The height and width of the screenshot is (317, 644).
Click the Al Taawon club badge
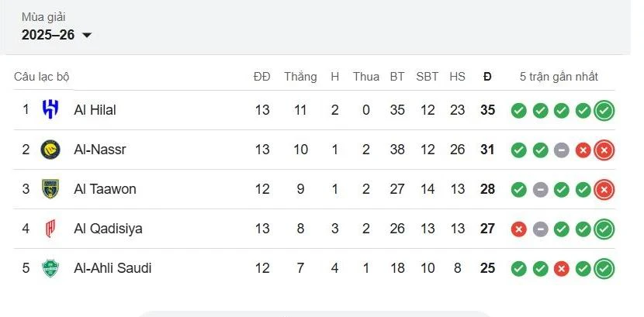click(50, 189)
